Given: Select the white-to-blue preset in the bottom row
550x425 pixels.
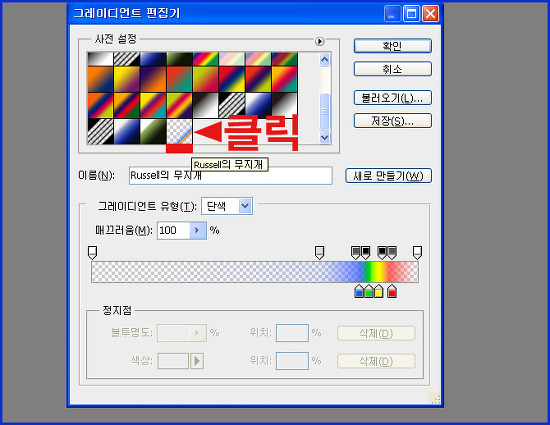Looking at the screenshot, I should [x=127, y=131].
